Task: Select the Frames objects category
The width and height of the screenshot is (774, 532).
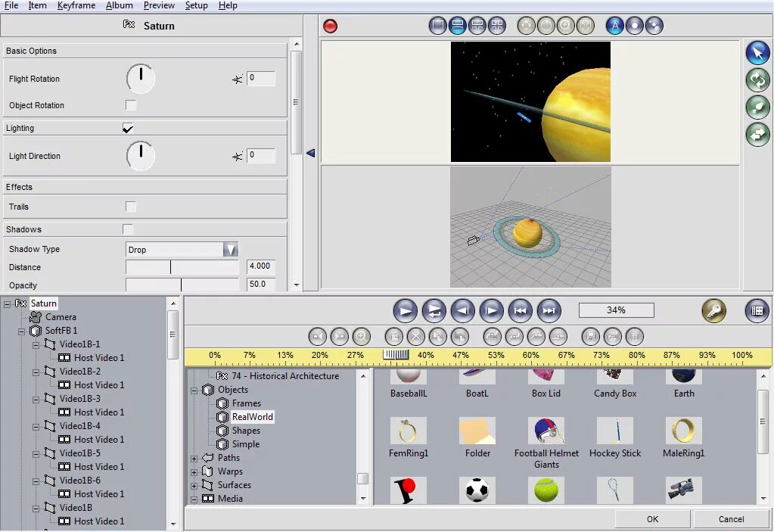Action: click(x=247, y=403)
